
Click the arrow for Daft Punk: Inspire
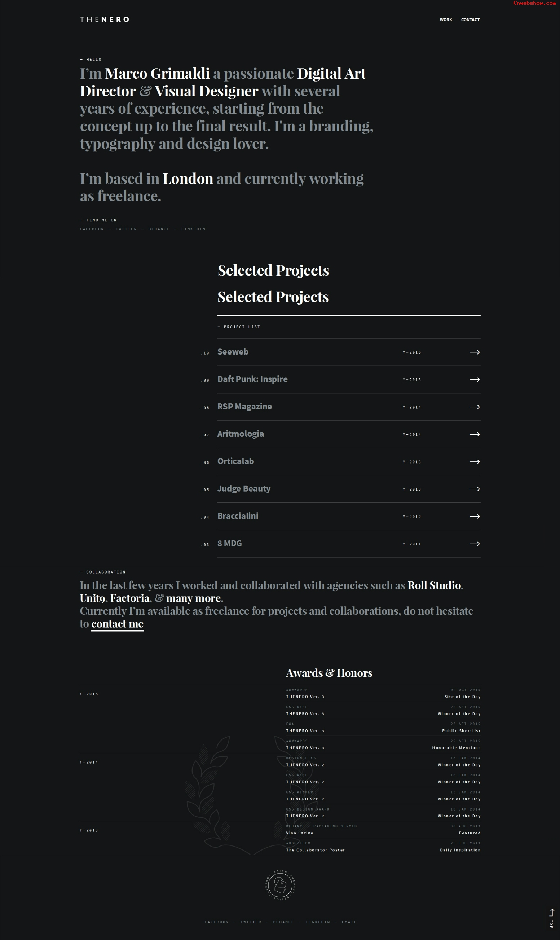(474, 379)
